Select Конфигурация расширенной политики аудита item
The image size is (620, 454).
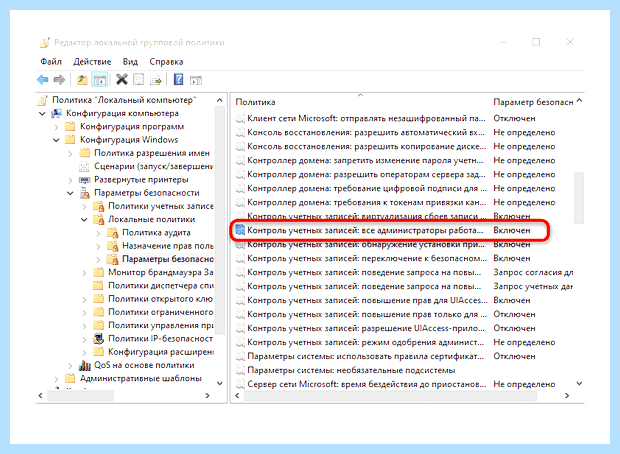point(161,352)
